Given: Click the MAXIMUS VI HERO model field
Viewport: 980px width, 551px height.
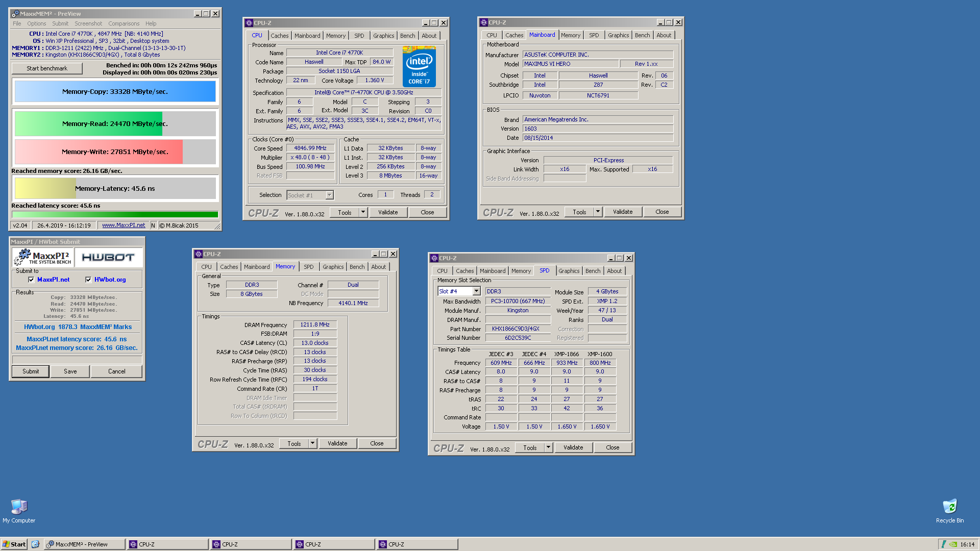Looking at the screenshot, I should coord(570,64).
